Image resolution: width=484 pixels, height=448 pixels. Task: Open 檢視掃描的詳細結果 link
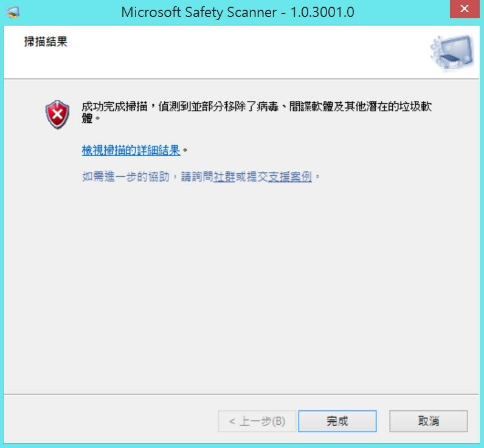[x=131, y=150]
